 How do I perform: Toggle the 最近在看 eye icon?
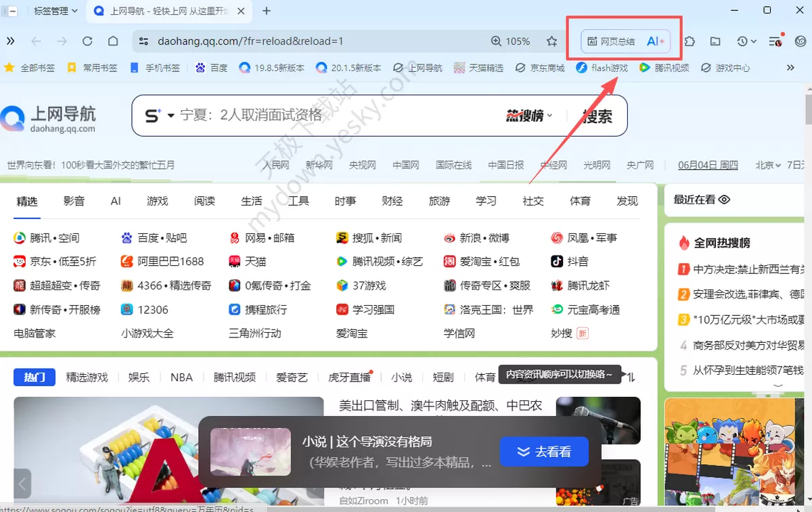pyautogui.click(x=724, y=200)
